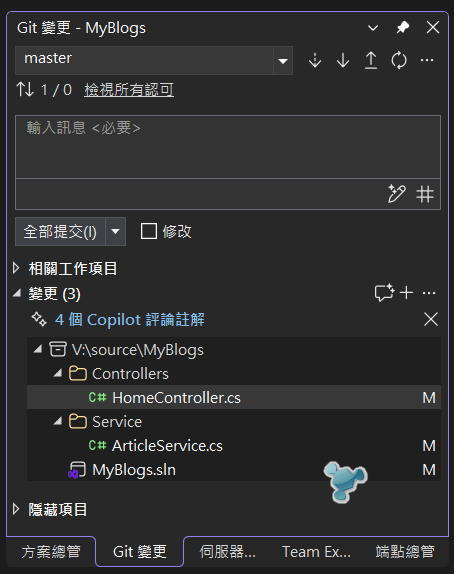Expand the 相關工作項目 section
Image resolution: width=454 pixels, height=574 pixels.
pos(16,268)
